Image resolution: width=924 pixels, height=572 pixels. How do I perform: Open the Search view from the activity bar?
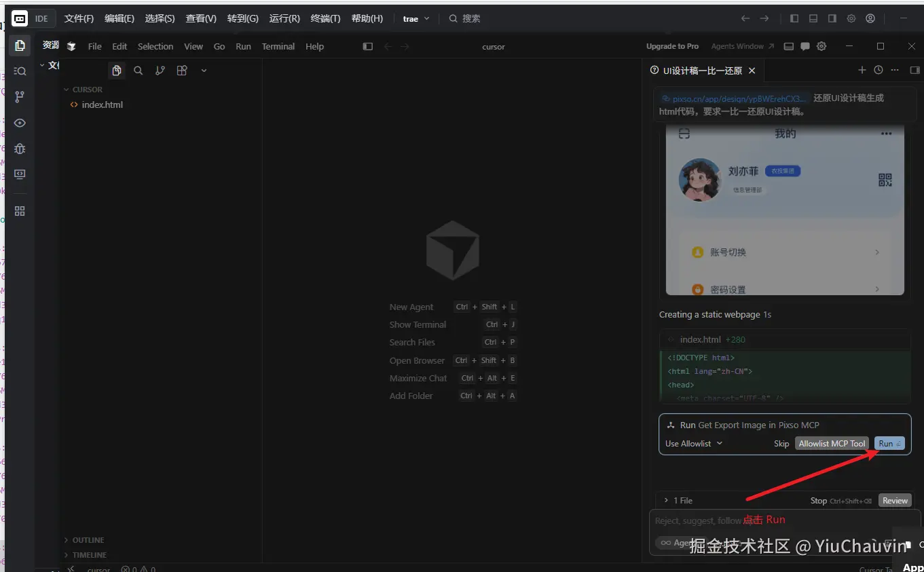pos(19,71)
